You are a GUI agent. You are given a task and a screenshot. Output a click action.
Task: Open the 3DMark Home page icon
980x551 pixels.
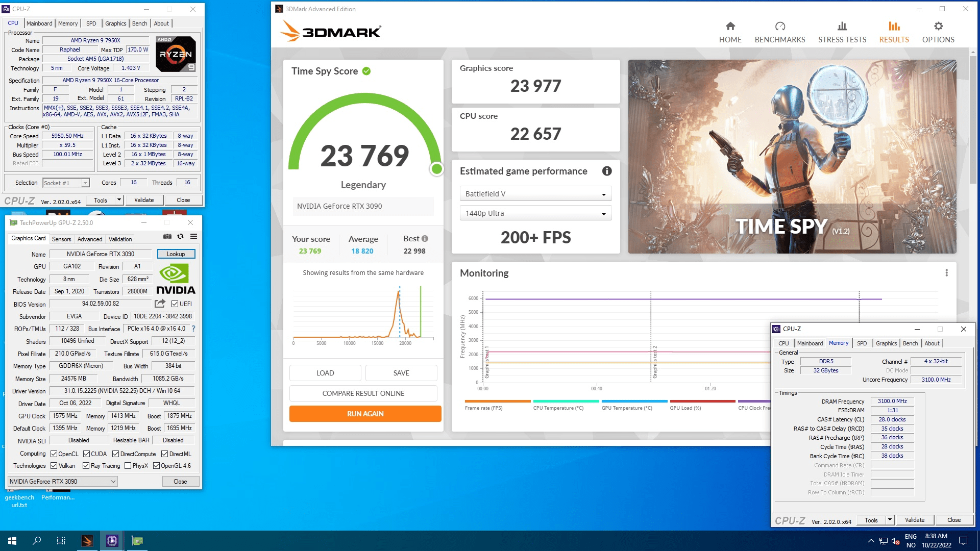coord(730,26)
